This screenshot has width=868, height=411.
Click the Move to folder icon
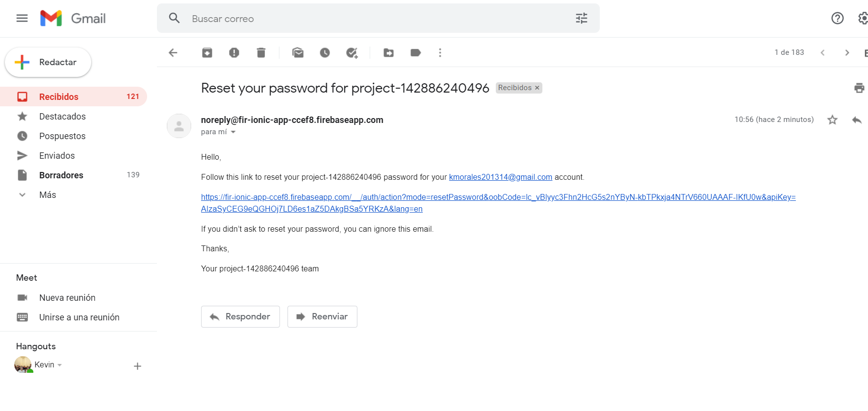pyautogui.click(x=388, y=52)
